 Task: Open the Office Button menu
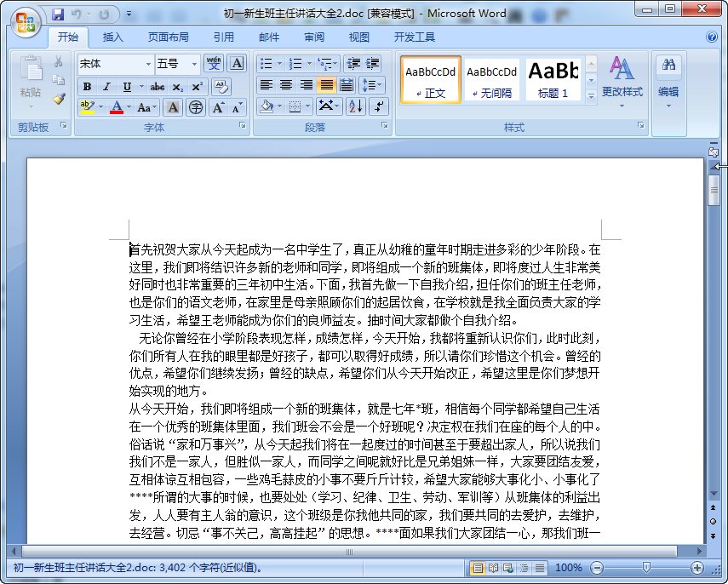[x=26, y=21]
